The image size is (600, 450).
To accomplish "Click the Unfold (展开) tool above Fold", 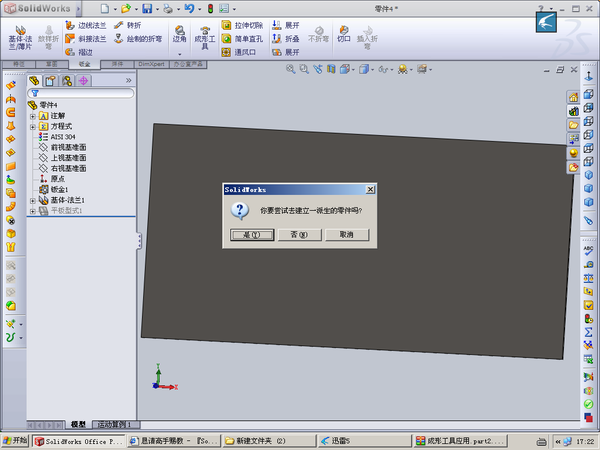I will pos(285,25).
